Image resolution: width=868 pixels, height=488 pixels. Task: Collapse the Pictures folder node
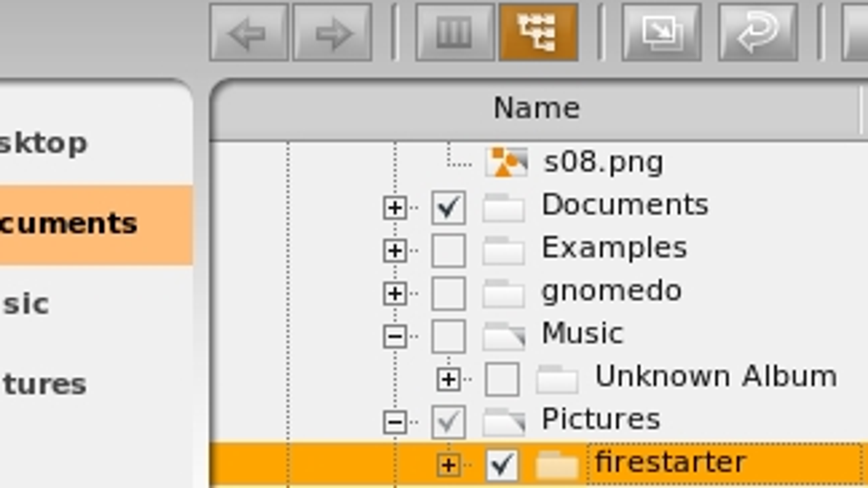click(394, 422)
